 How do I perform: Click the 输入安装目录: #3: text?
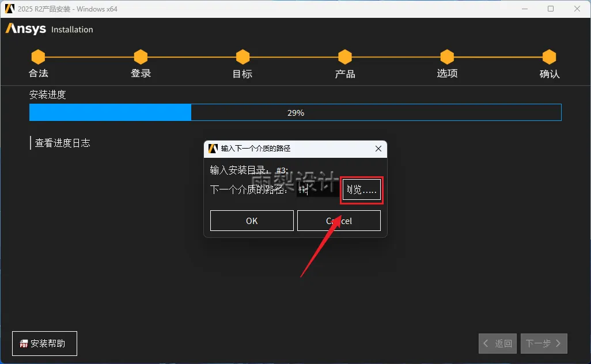249,170
